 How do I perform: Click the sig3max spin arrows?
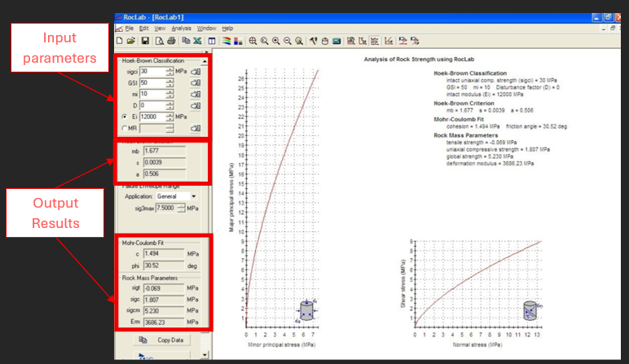[x=182, y=208]
